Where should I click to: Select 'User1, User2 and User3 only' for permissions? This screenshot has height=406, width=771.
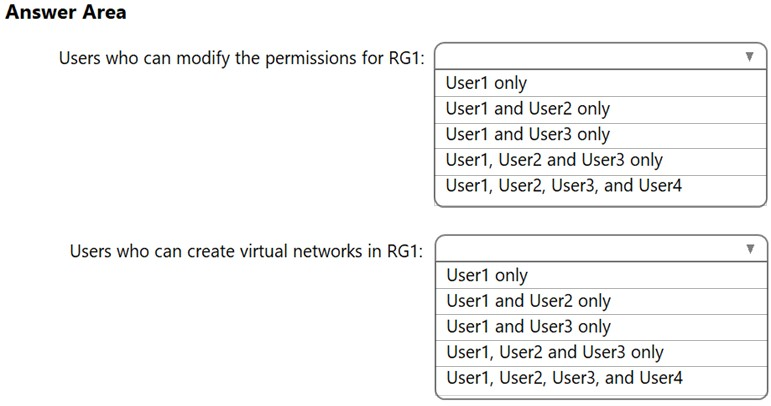554,160
